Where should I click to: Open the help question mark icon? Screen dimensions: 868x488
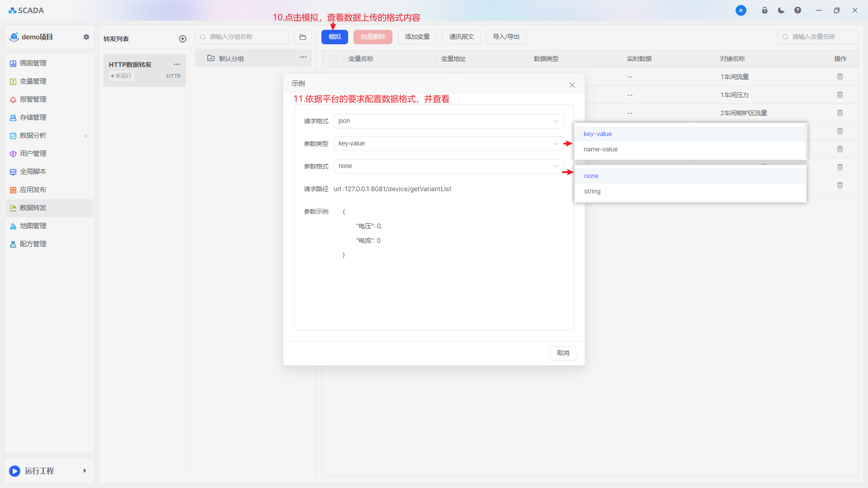[797, 10]
